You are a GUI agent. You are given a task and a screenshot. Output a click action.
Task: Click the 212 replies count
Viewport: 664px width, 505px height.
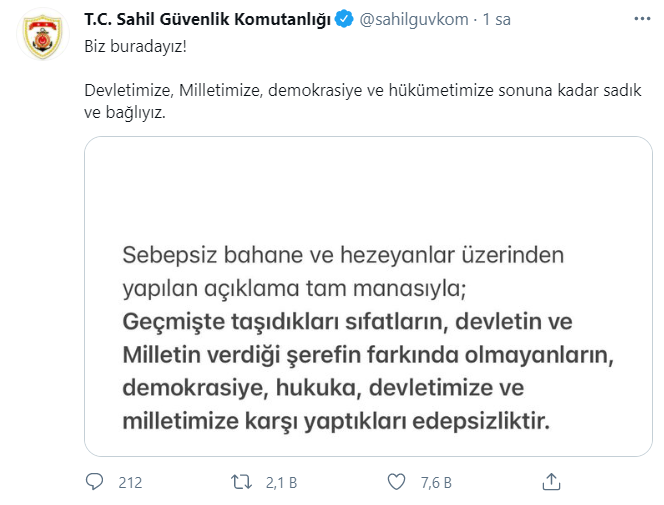[x=130, y=483]
